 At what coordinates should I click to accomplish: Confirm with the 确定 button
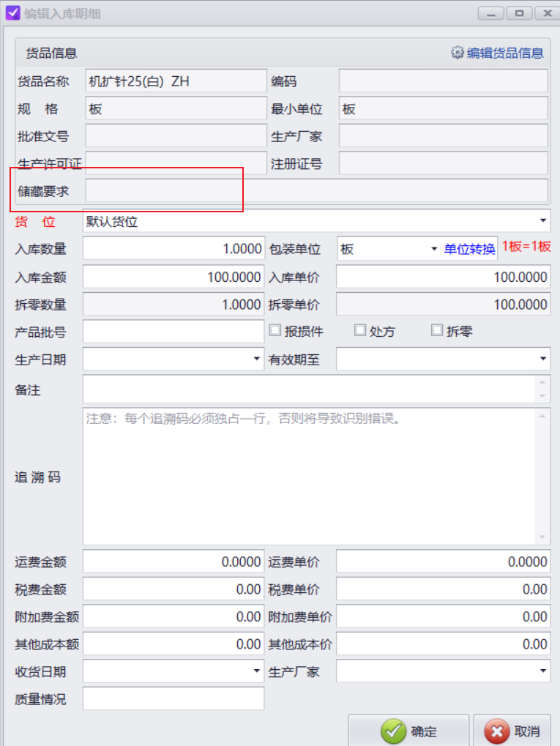point(408,731)
